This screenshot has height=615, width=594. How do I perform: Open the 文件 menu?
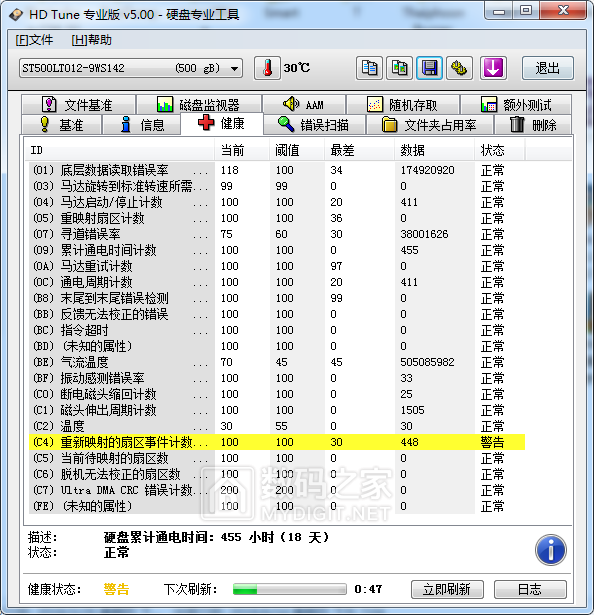point(34,40)
